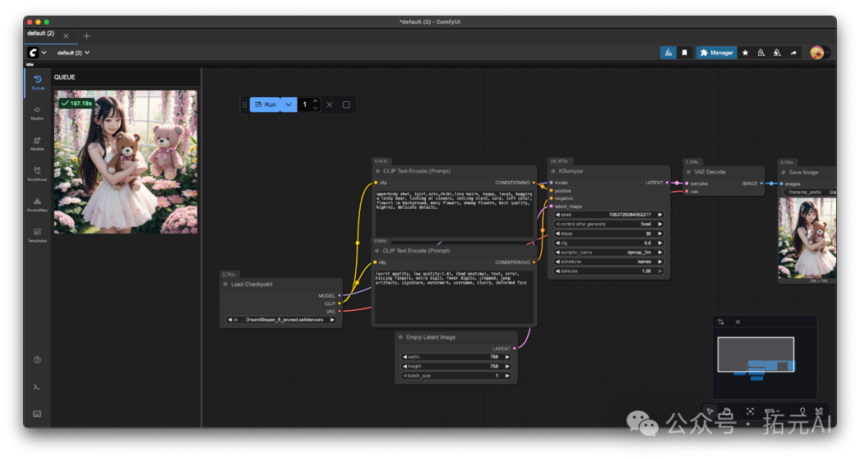Expand the chevron beside ComfyUI logo
This screenshot has height=459, width=860.
[x=44, y=53]
